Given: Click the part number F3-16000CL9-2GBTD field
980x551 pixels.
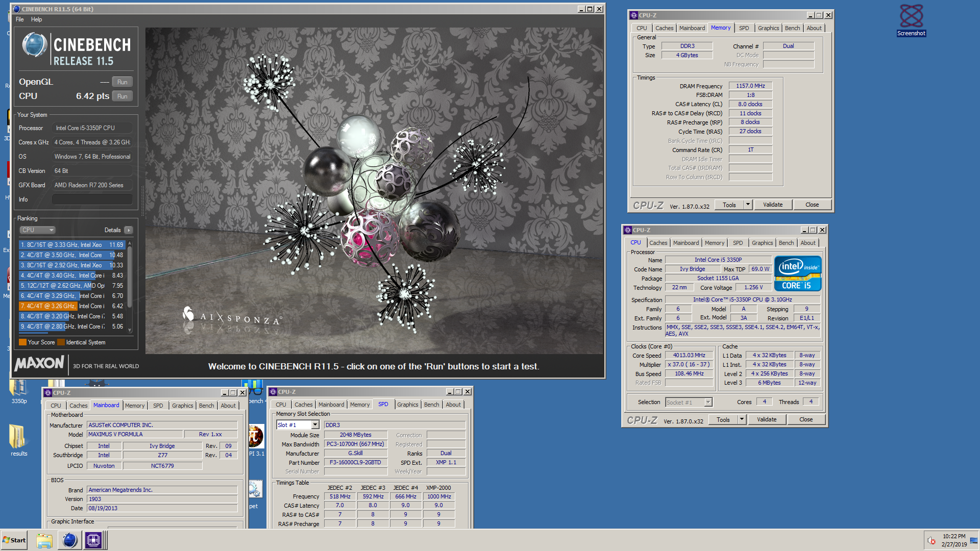Looking at the screenshot, I should click(x=356, y=463).
